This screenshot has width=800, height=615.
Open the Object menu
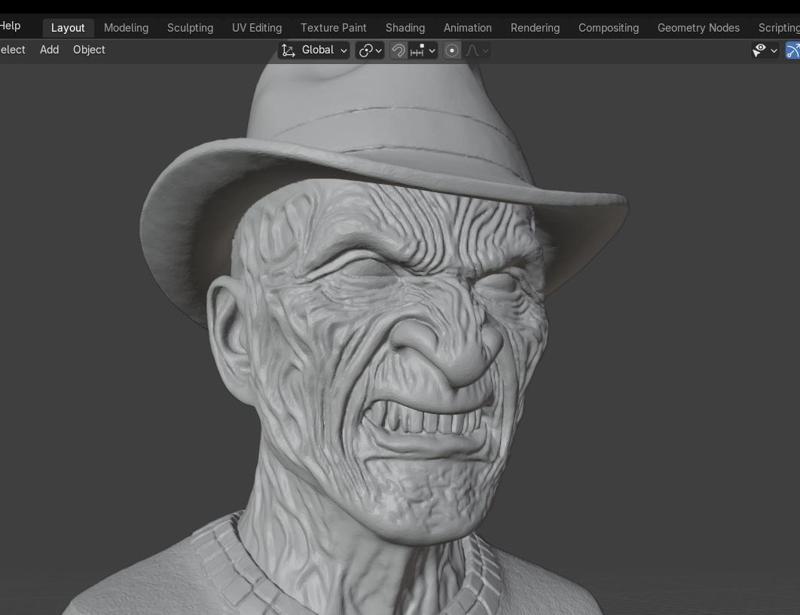88,49
